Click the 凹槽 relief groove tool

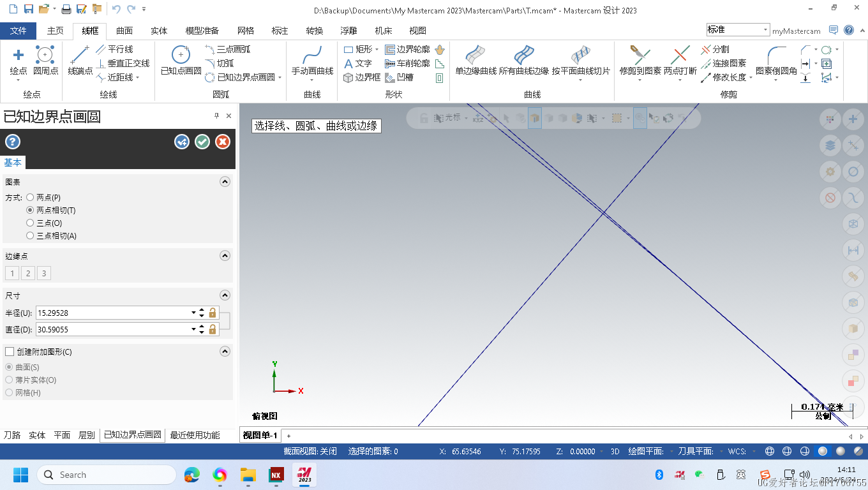[x=400, y=77]
